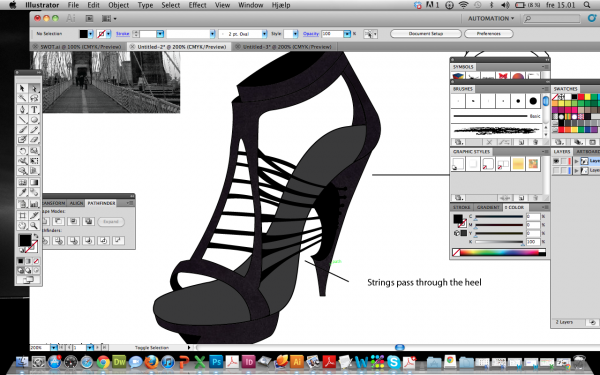Open the Object menu
Screen dimensions: 600x375
(x=118, y=5)
